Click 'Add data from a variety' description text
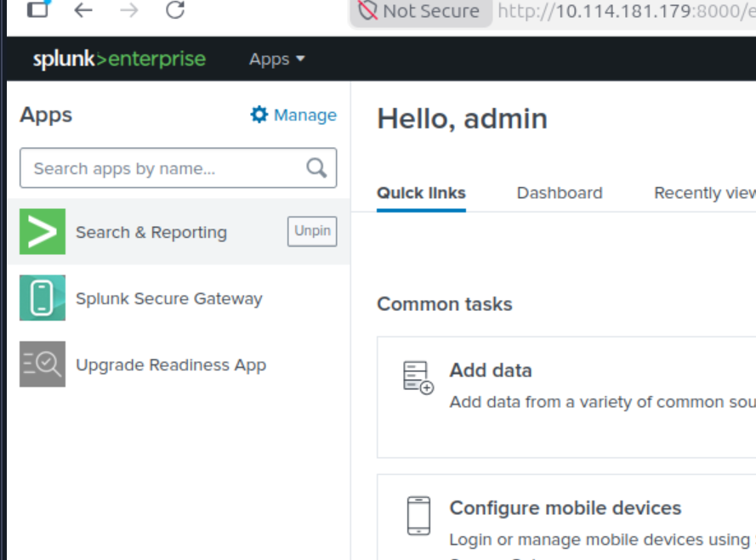756x560 pixels. (x=602, y=402)
